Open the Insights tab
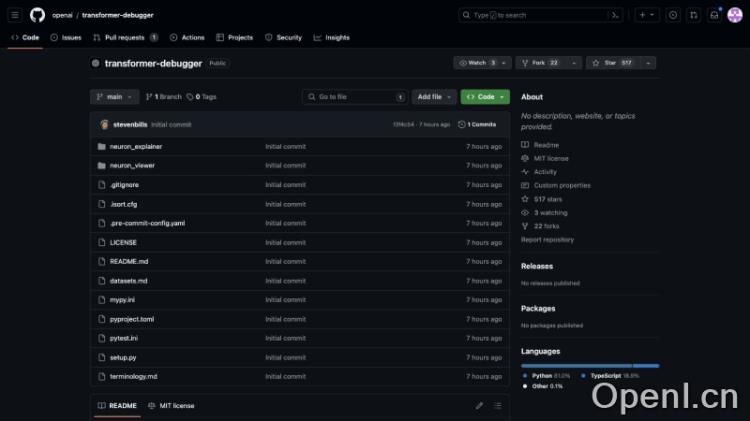Viewport: 750px width, 421px height. (332, 37)
